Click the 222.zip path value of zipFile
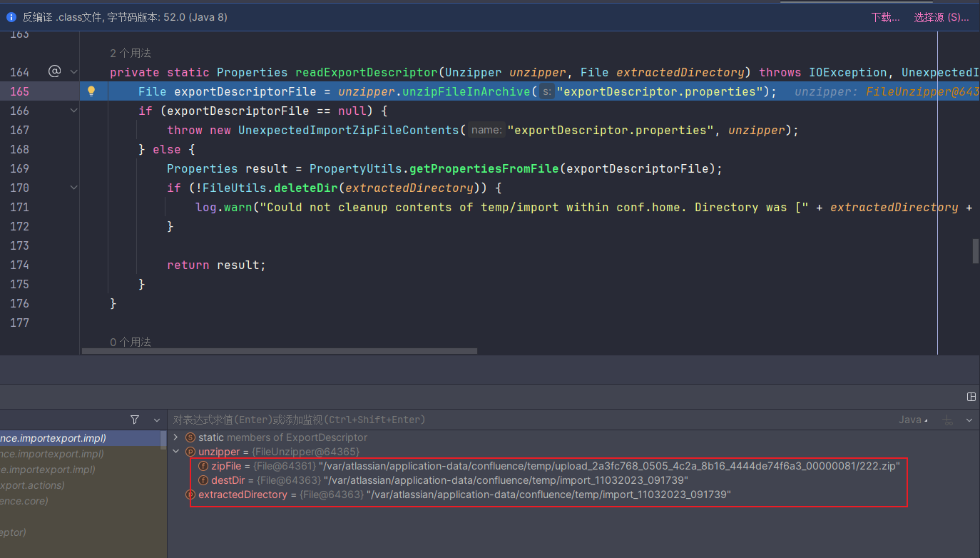 (609, 466)
